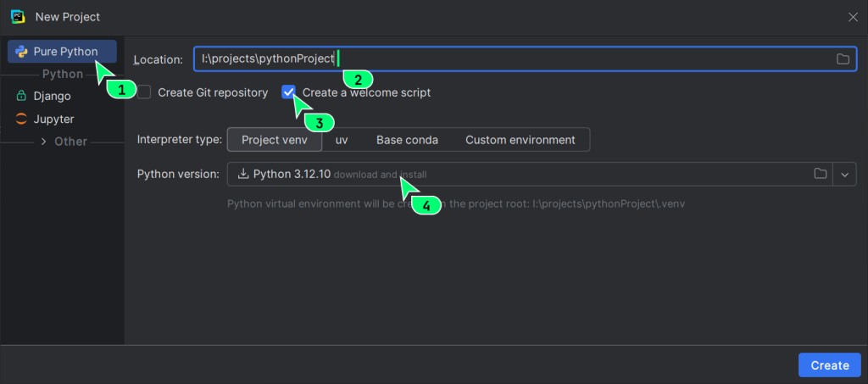Choose the Django project type
Screen dimensions: 868x384
[51, 97]
